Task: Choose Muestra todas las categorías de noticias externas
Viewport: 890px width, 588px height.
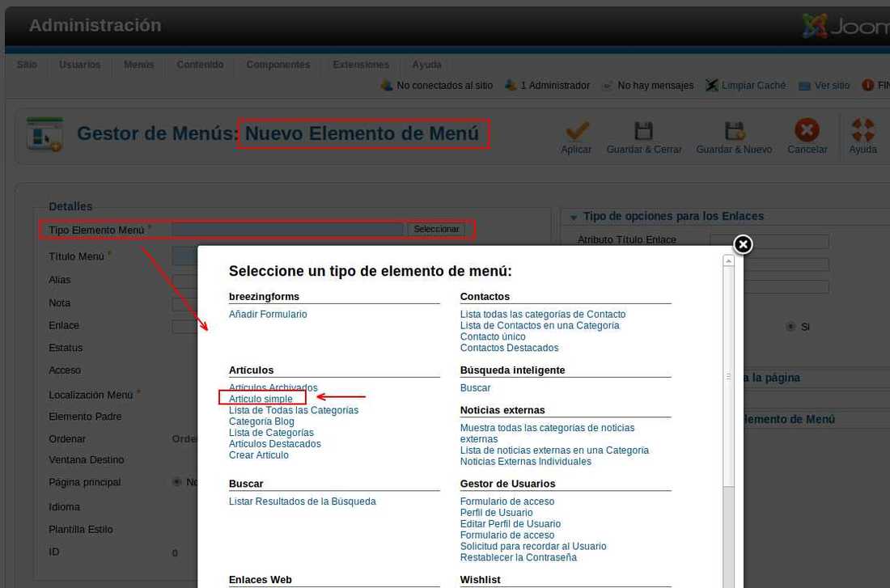Action: (547, 434)
